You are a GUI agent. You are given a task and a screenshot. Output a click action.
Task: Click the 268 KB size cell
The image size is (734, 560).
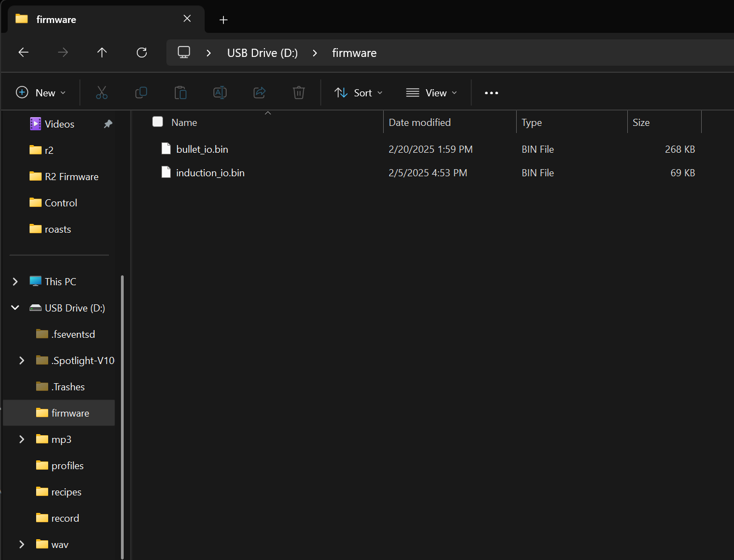point(680,149)
